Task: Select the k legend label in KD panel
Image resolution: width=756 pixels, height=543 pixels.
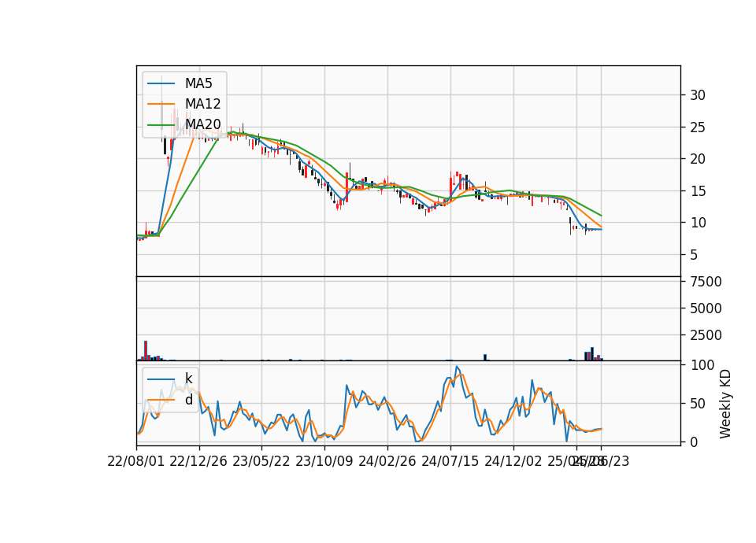Action: coord(188,379)
